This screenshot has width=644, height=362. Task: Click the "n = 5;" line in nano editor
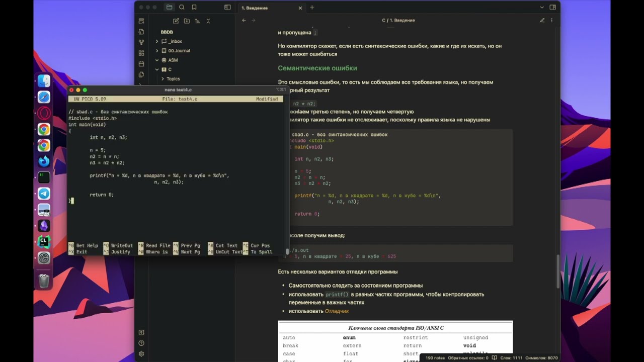98,150
